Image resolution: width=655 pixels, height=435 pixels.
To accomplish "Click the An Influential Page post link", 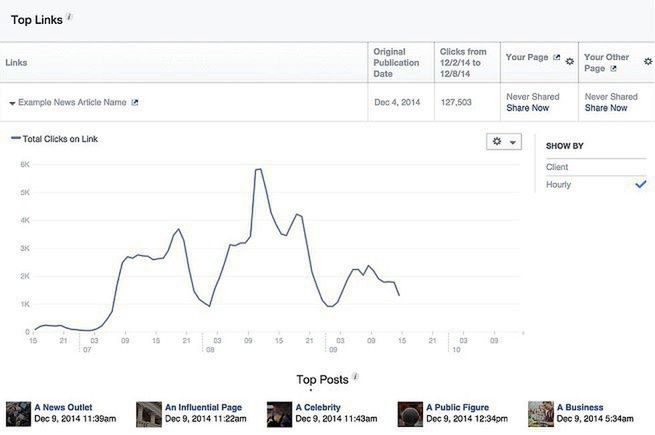I will [x=203, y=407].
